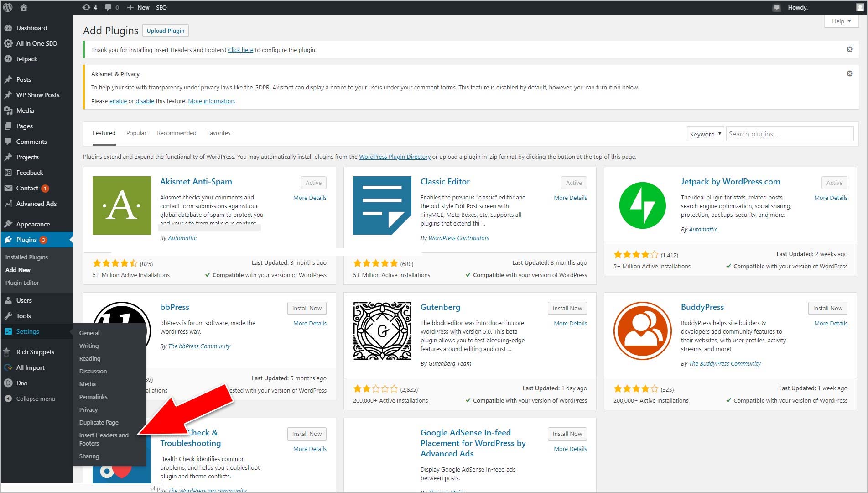Click the notification icon near Howdy
This screenshot has height=493, width=868.
776,8
